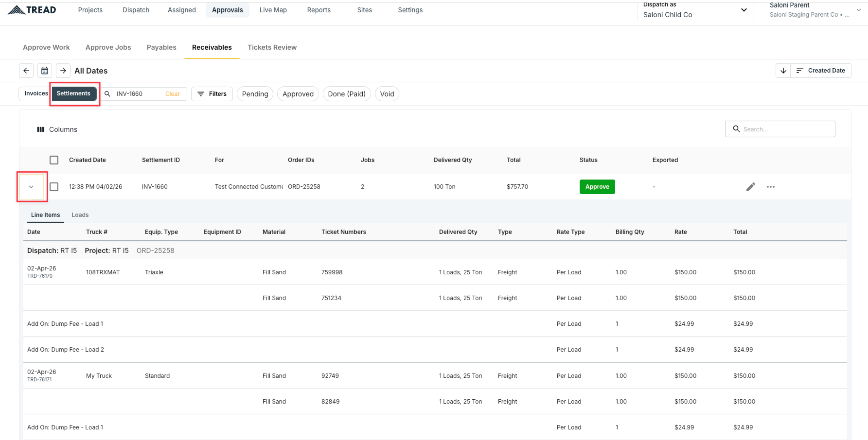Click the table Search magnifier icon

tap(736, 129)
